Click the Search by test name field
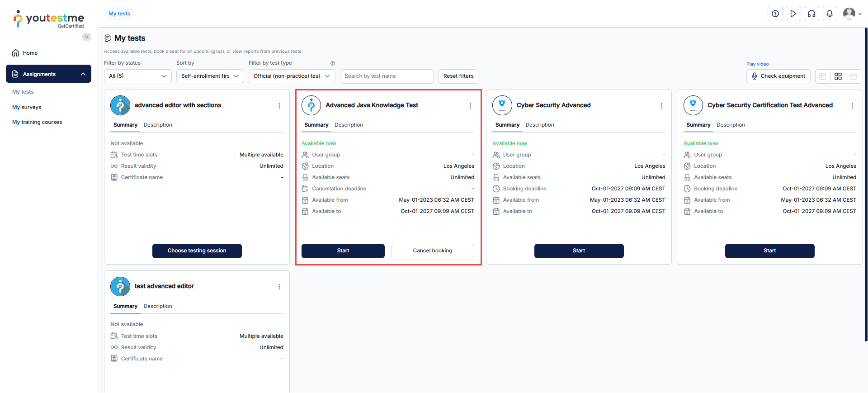This screenshot has width=868, height=393. pyautogui.click(x=387, y=76)
